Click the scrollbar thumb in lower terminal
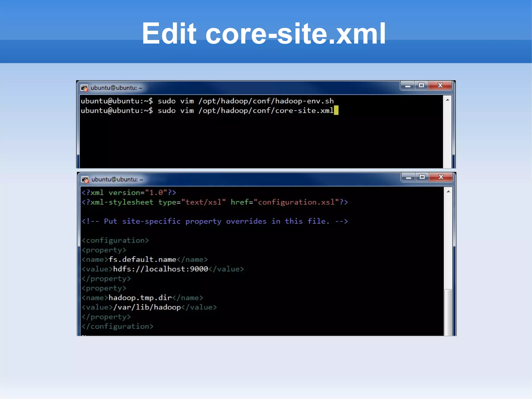The image size is (532, 399). coord(448,312)
